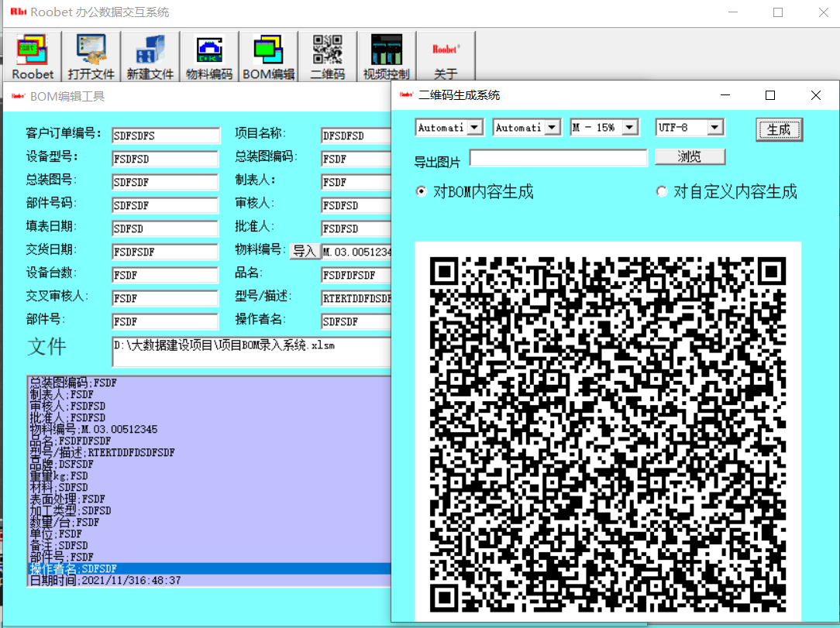Viewport: 840px width, 628px height.
Task: Click the 导出图片 path input field
Action: 558,158
